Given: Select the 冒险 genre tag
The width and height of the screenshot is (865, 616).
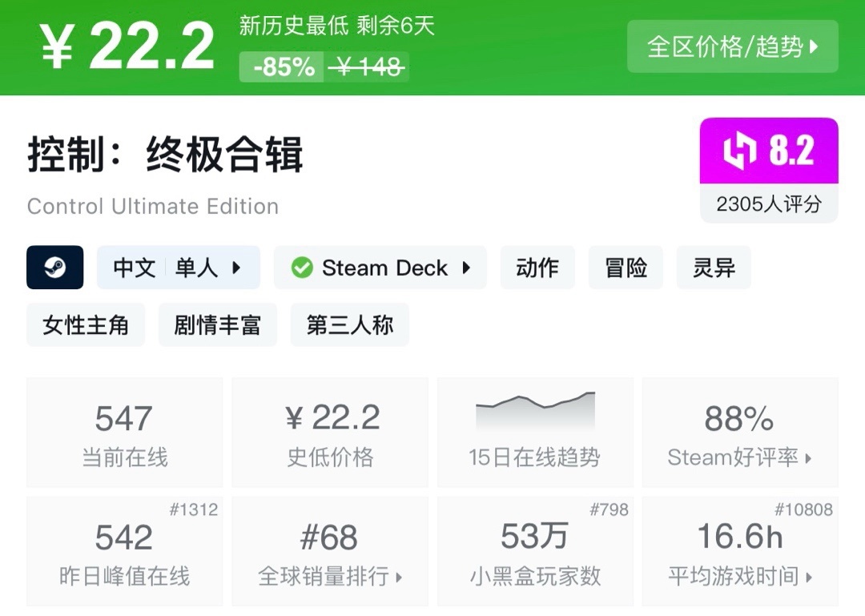Looking at the screenshot, I should coord(626,268).
